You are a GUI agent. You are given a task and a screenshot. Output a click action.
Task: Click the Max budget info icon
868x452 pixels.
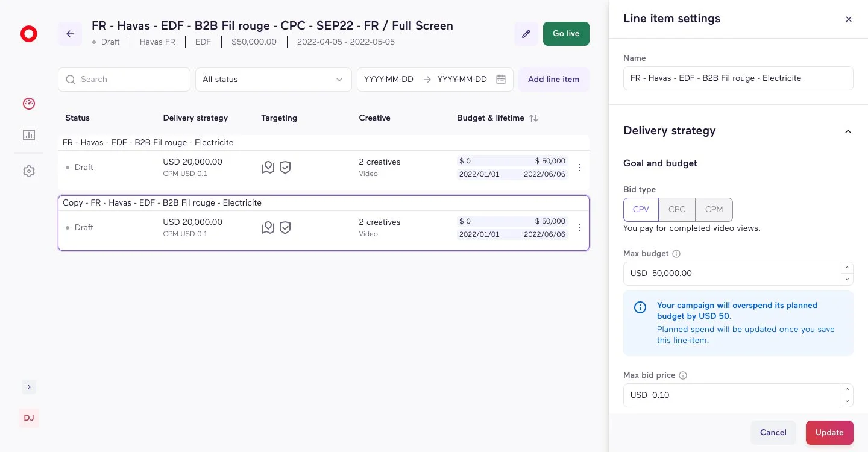point(676,254)
